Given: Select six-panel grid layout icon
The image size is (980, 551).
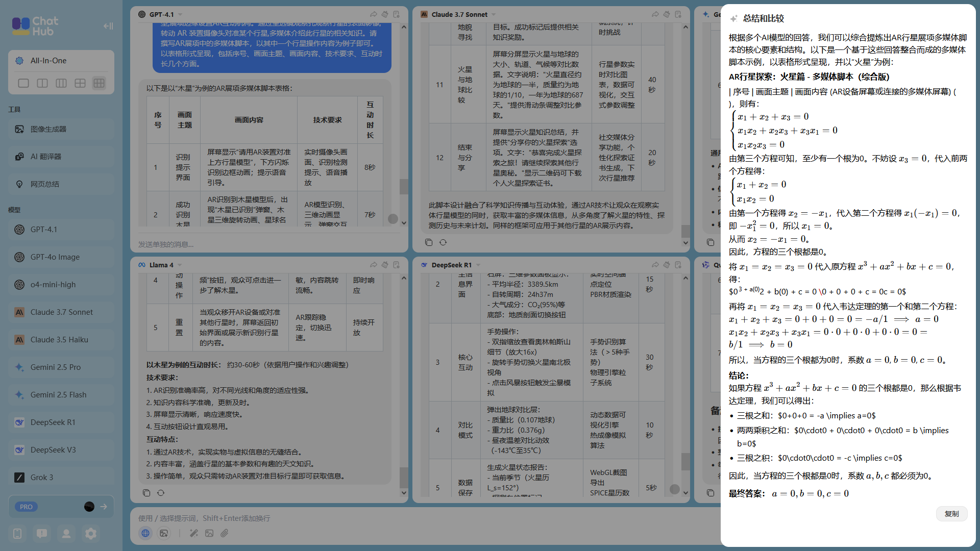Looking at the screenshot, I should click(99, 83).
